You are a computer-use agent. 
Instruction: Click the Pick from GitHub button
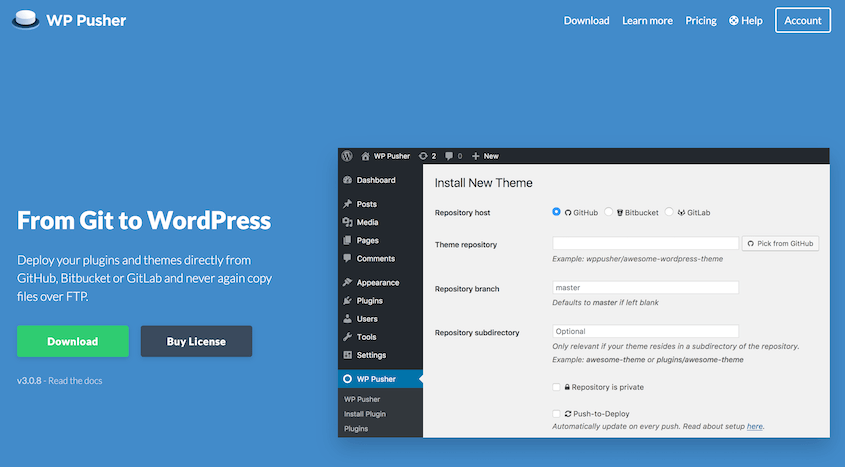point(780,243)
